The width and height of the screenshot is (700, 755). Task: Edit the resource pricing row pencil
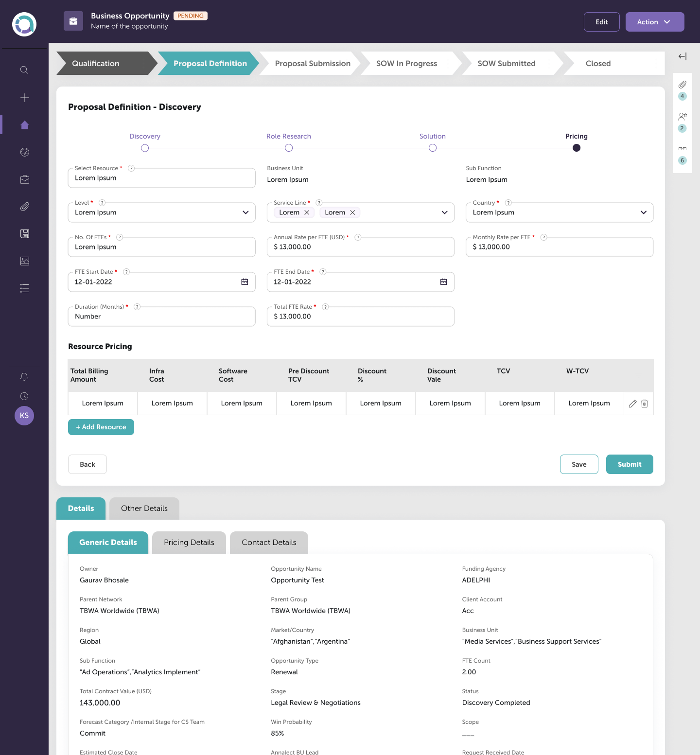(632, 404)
